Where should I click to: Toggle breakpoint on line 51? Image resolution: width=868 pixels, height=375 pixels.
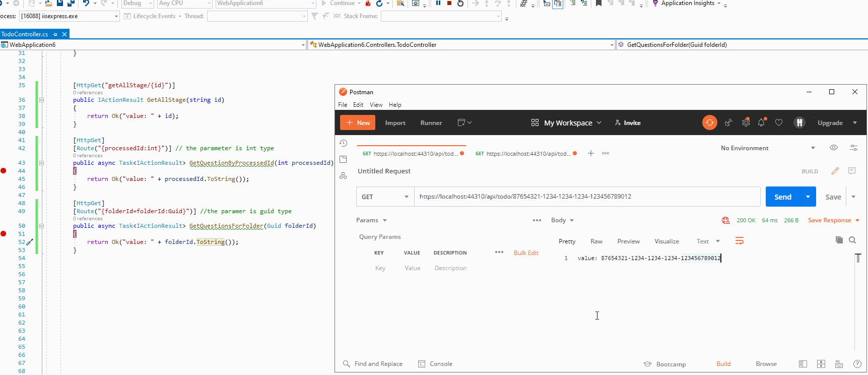(4, 234)
